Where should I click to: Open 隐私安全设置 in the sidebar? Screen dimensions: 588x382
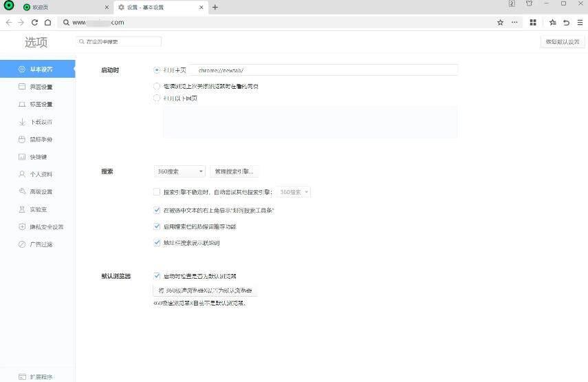(x=38, y=226)
